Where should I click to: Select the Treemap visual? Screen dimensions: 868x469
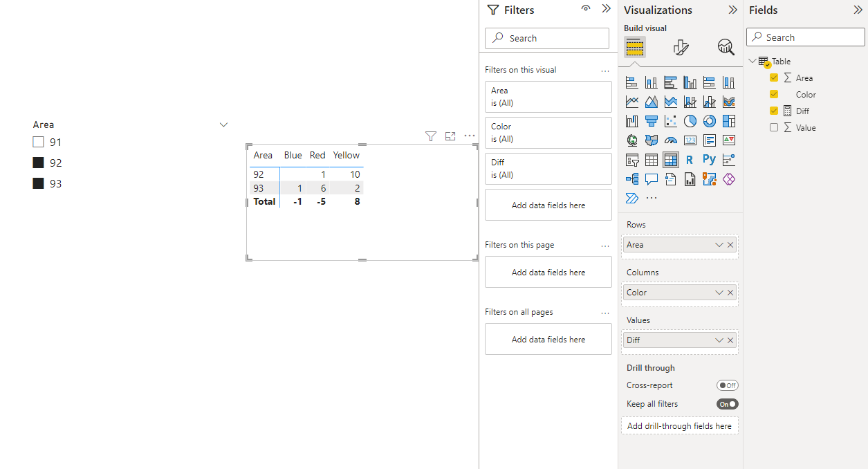coord(728,121)
